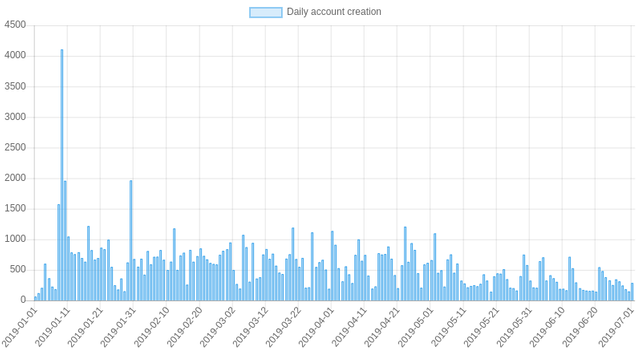This screenshot has width=640, height=361.
Task: Click the x-axis date 2019-01-21
Action: pos(85,327)
